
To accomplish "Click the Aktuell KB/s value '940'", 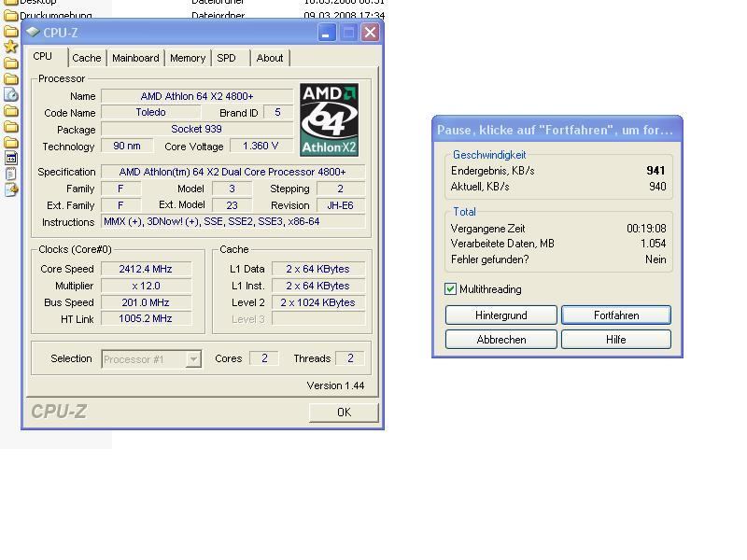I will [x=657, y=187].
